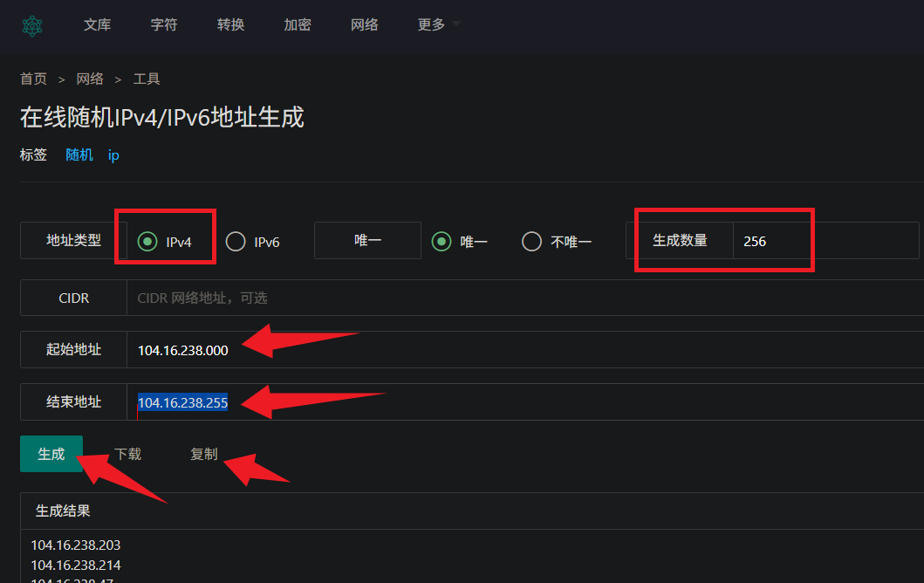This screenshot has height=583, width=924.
Task: Click the 下载 button
Action: point(128,454)
